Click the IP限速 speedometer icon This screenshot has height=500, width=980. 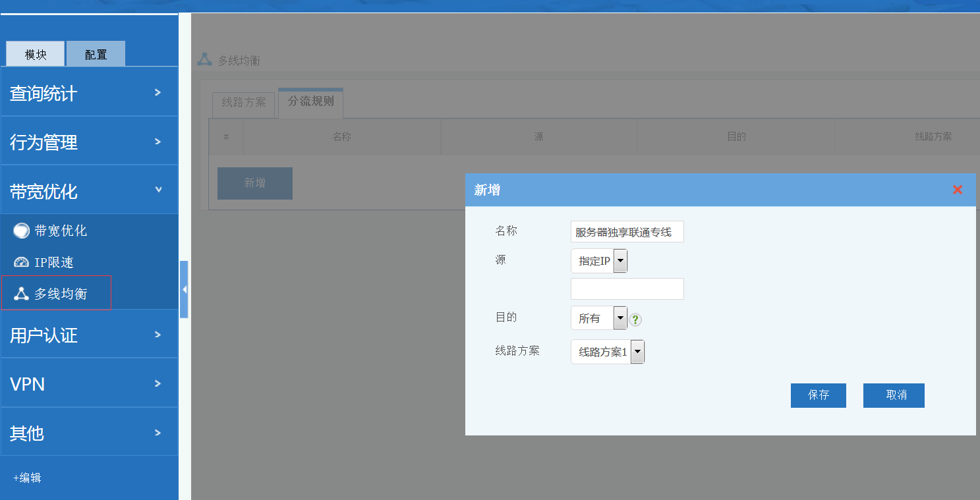21,262
